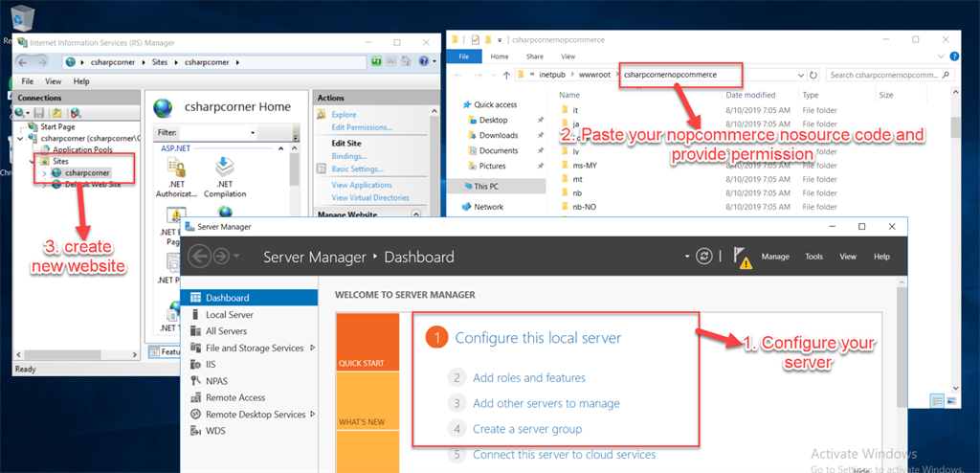Click Connections create new connection globe icon
Image resolution: width=980 pixels, height=473 pixels.
[x=21, y=113]
